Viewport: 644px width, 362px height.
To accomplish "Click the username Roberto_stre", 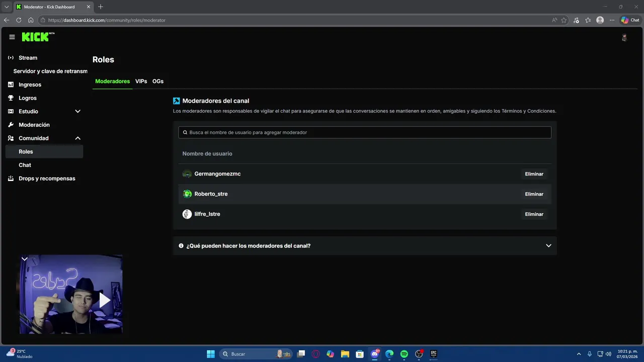I will point(211,194).
